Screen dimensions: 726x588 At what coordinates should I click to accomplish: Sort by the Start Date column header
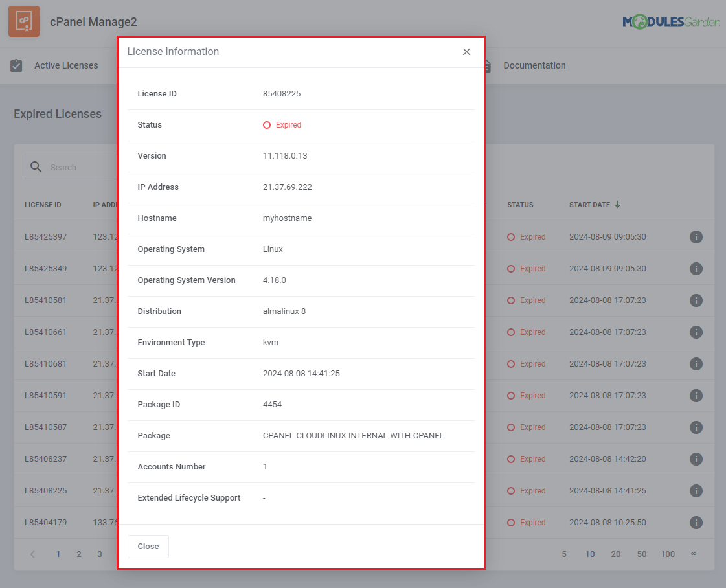point(589,205)
